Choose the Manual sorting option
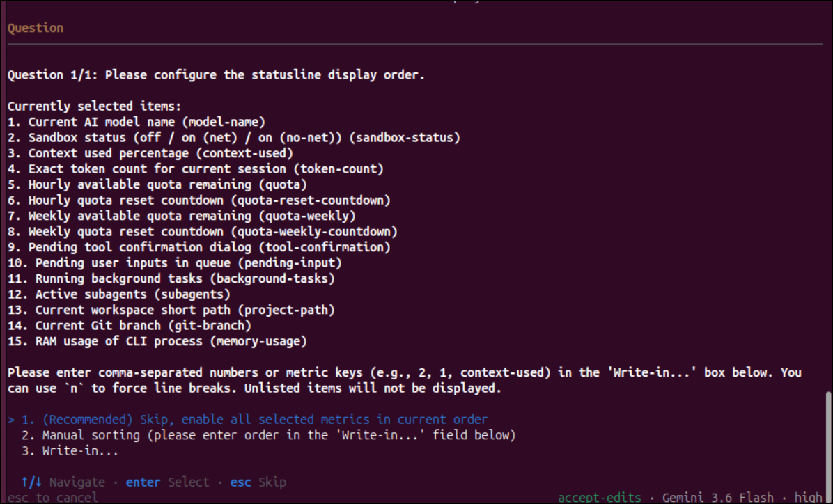833x504 pixels. coord(269,436)
